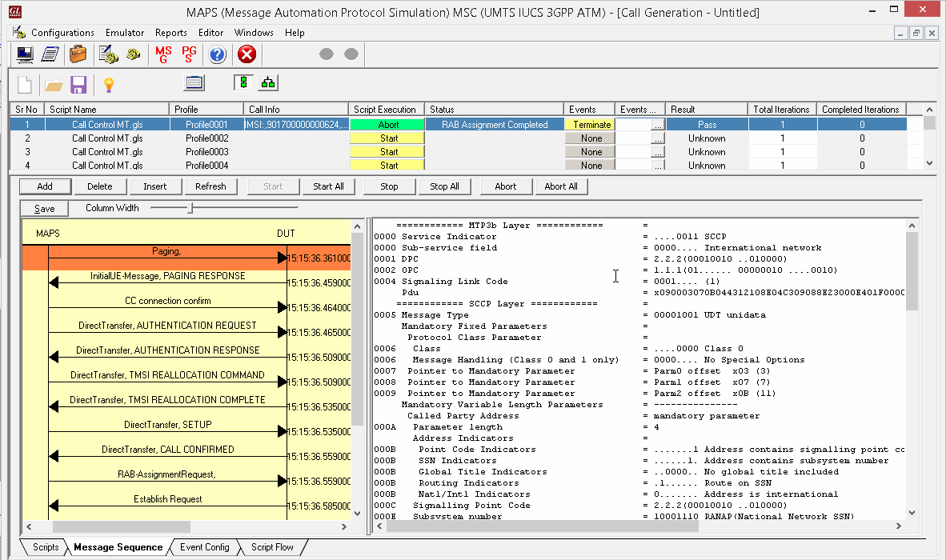946x560 pixels.
Task: Click the notepad-with-telephone toolbar icon
Action: click(109, 55)
